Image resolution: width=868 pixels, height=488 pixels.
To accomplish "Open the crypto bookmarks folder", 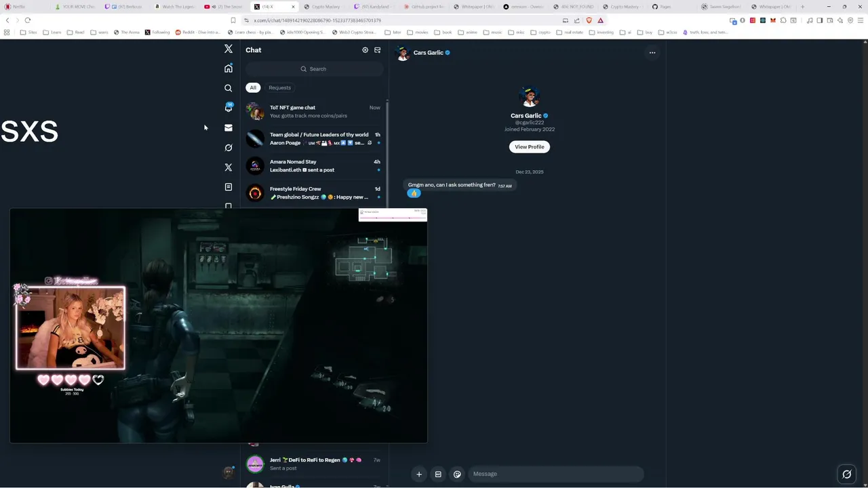I will click(540, 32).
